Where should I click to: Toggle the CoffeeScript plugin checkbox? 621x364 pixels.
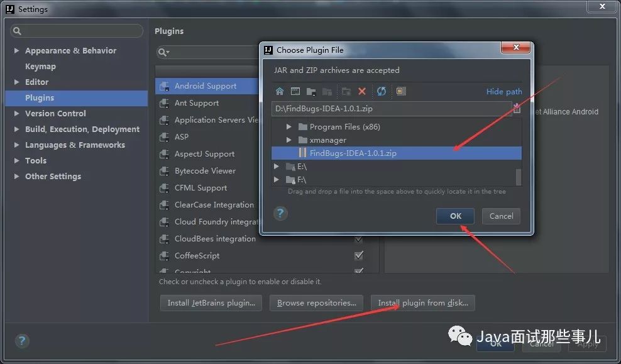click(359, 255)
